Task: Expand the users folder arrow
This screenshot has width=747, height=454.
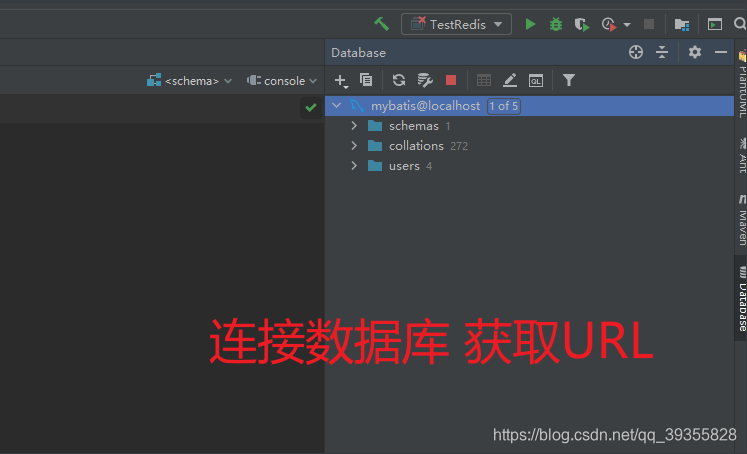Action: [x=354, y=166]
